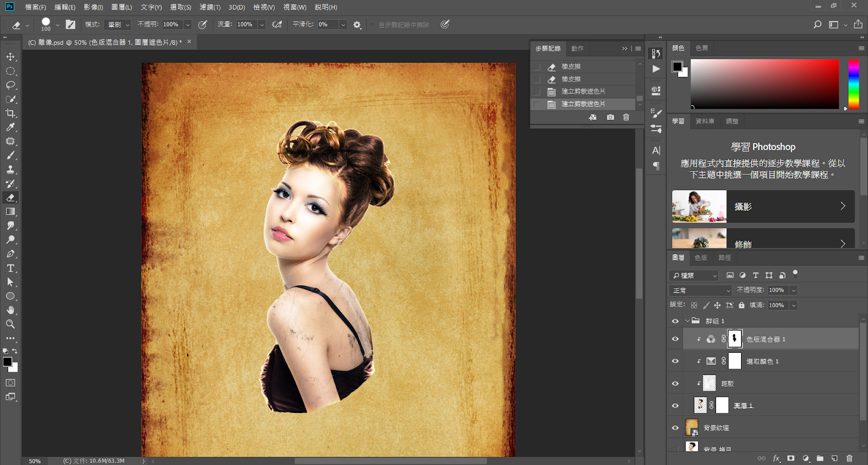Image resolution: width=868 pixels, height=465 pixels.
Task: Click the foreground color swatch in color panel
Action: click(677, 67)
